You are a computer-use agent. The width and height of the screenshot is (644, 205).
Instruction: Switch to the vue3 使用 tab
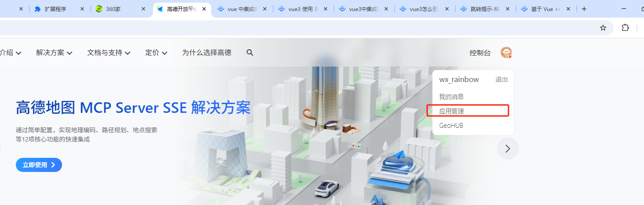[302, 9]
